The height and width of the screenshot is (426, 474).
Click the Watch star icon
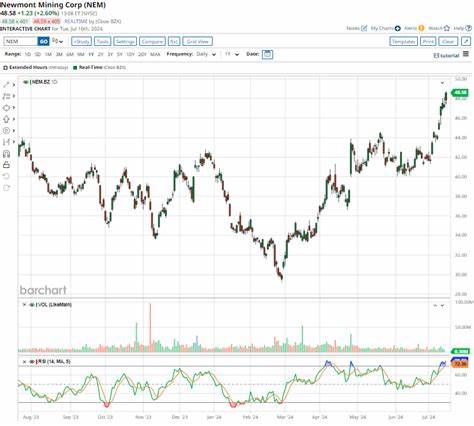[447, 28]
